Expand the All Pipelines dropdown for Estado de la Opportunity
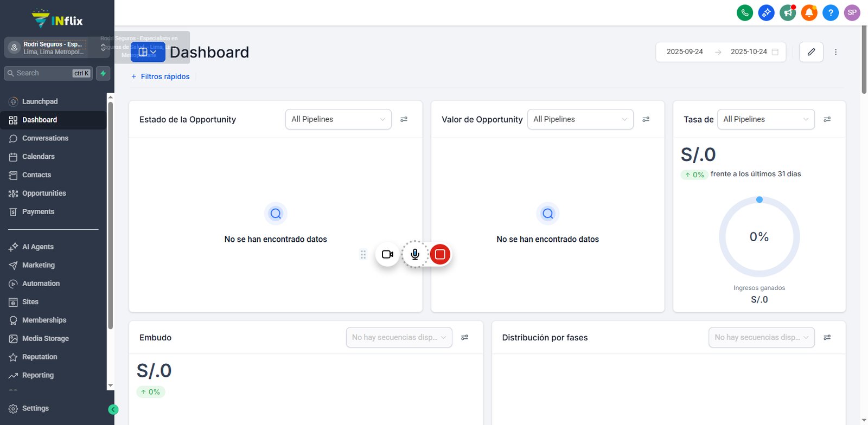 pyautogui.click(x=339, y=119)
